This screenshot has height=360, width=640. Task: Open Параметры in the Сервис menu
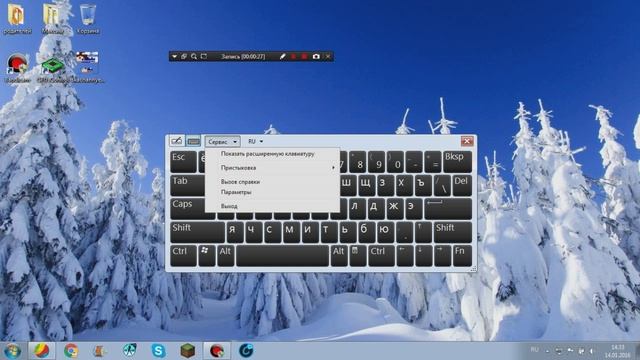click(x=236, y=192)
